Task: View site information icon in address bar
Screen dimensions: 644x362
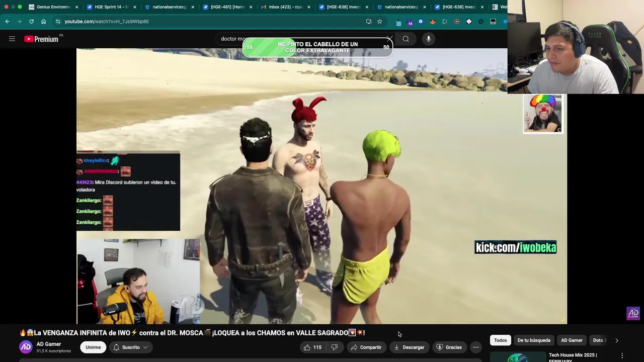Action: pyautogui.click(x=58, y=21)
